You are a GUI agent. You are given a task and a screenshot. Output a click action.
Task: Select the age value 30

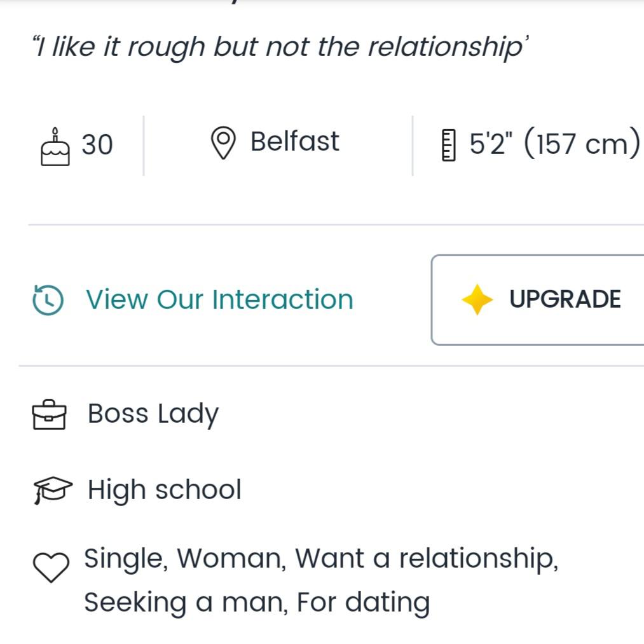[x=97, y=145]
